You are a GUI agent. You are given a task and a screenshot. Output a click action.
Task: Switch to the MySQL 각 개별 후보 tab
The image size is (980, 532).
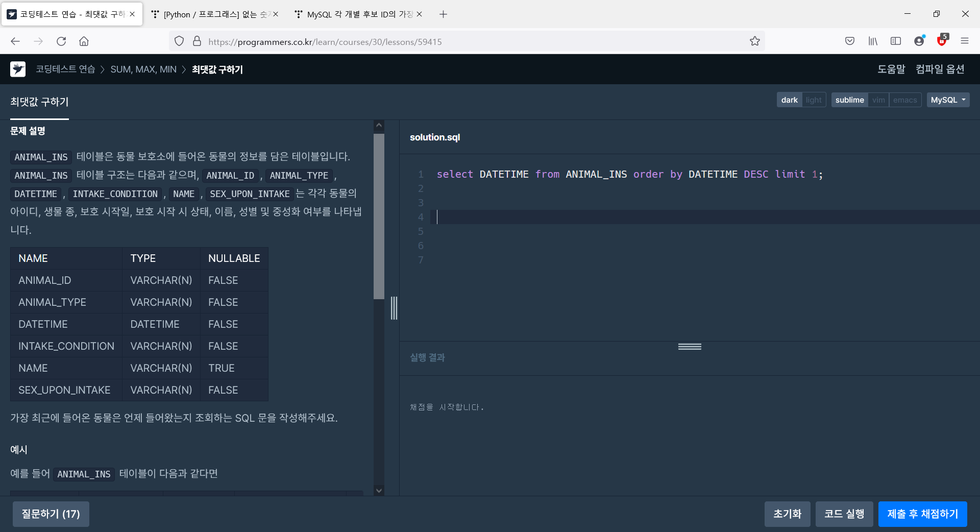pyautogui.click(x=357, y=14)
